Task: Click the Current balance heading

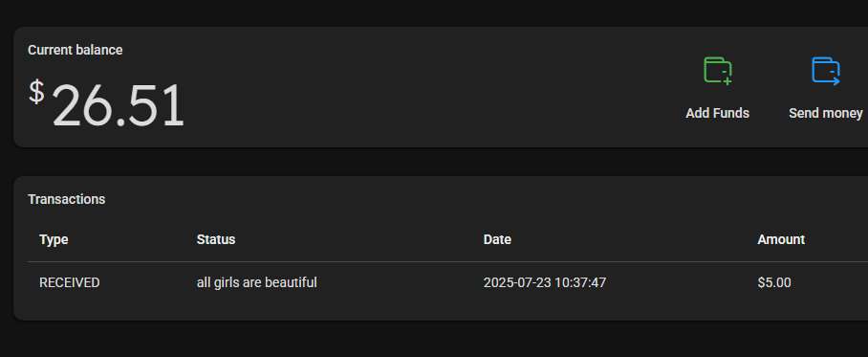Action: (x=76, y=50)
